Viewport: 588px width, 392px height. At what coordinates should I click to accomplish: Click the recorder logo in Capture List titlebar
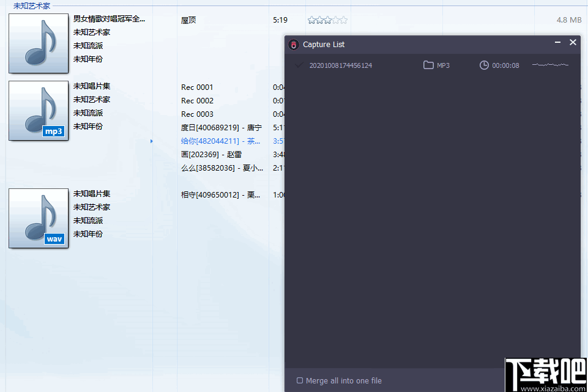point(293,45)
